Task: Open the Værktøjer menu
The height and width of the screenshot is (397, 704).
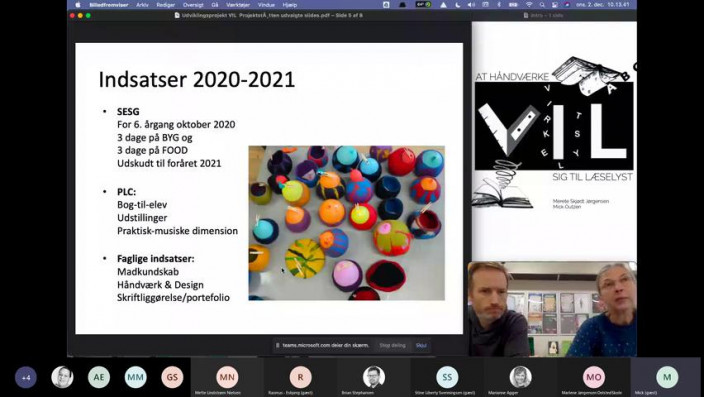Action: click(238, 4)
